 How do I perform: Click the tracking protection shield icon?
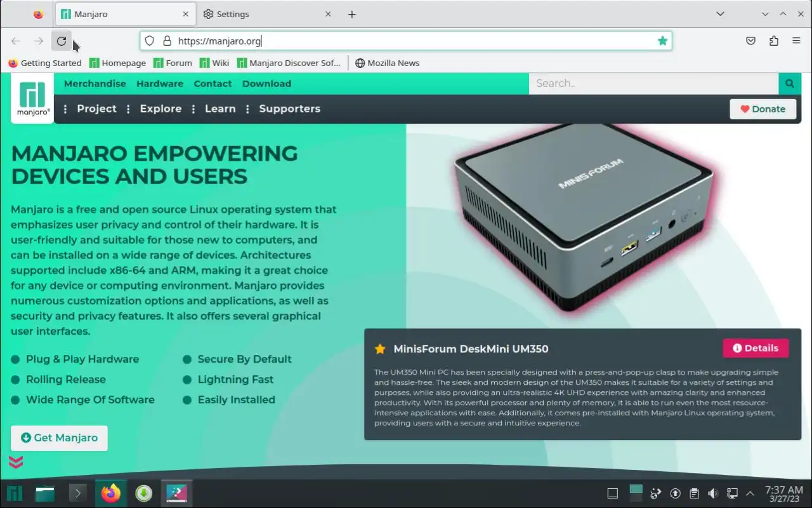pyautogui.click(x=149, y=41)
